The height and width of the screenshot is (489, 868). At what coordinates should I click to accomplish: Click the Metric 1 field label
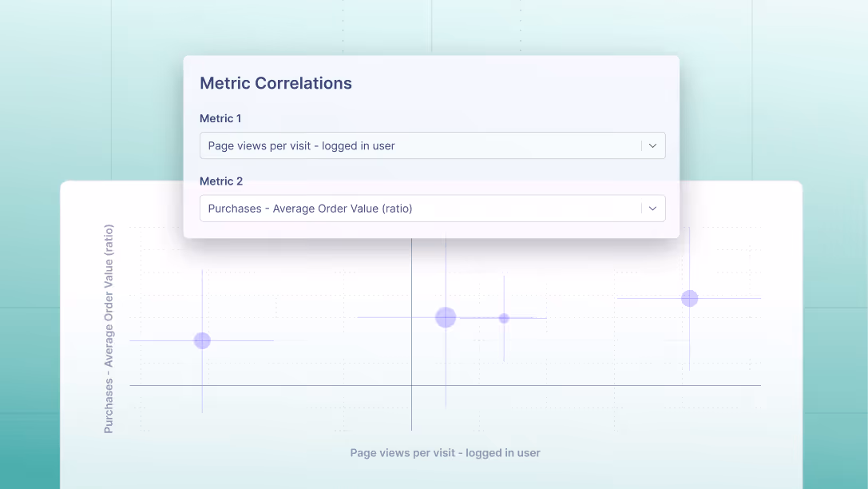pyautogui.click(x=220, y=118)
